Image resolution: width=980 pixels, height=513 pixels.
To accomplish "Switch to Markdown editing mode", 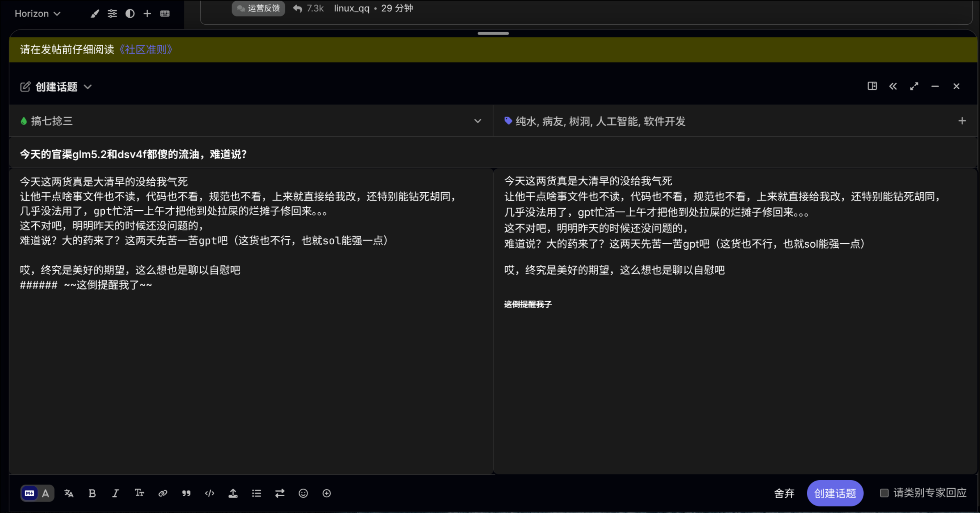I will [x=30, y=493].
